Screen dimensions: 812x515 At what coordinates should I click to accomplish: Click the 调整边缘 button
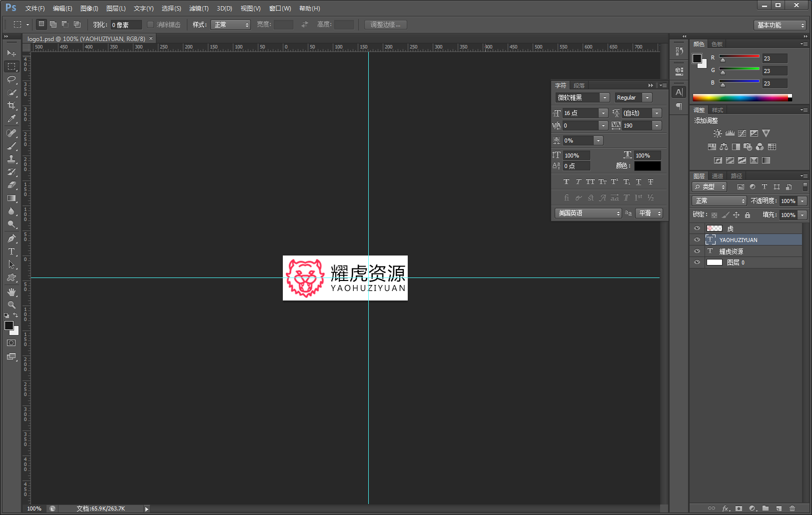click(385, 24)
